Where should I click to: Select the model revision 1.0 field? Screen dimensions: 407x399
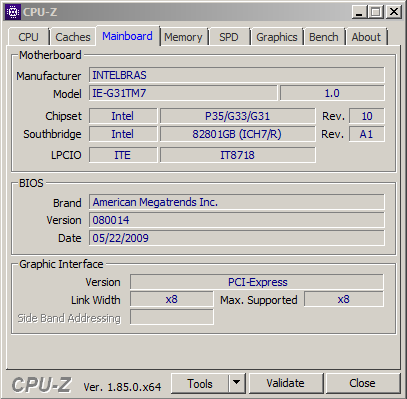click(332, 93)
